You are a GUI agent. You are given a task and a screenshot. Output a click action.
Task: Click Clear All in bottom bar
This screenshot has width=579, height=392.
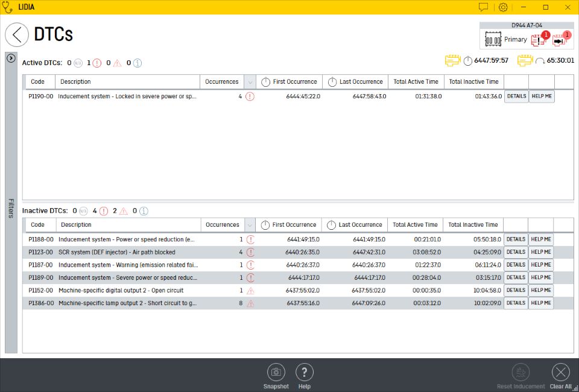coord(560,373)
